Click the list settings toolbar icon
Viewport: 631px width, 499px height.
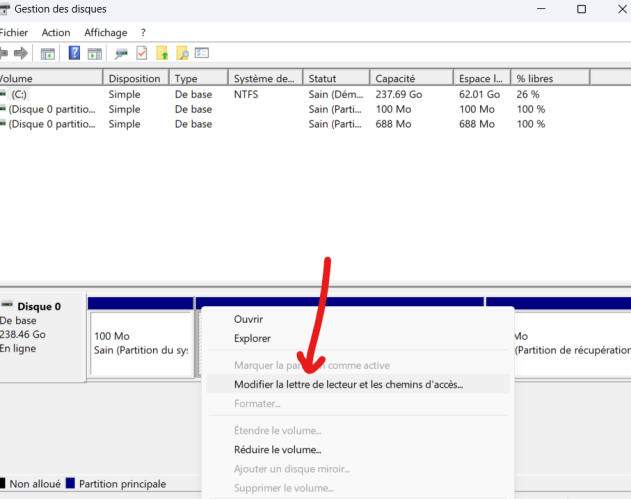(x=202, y=53)
